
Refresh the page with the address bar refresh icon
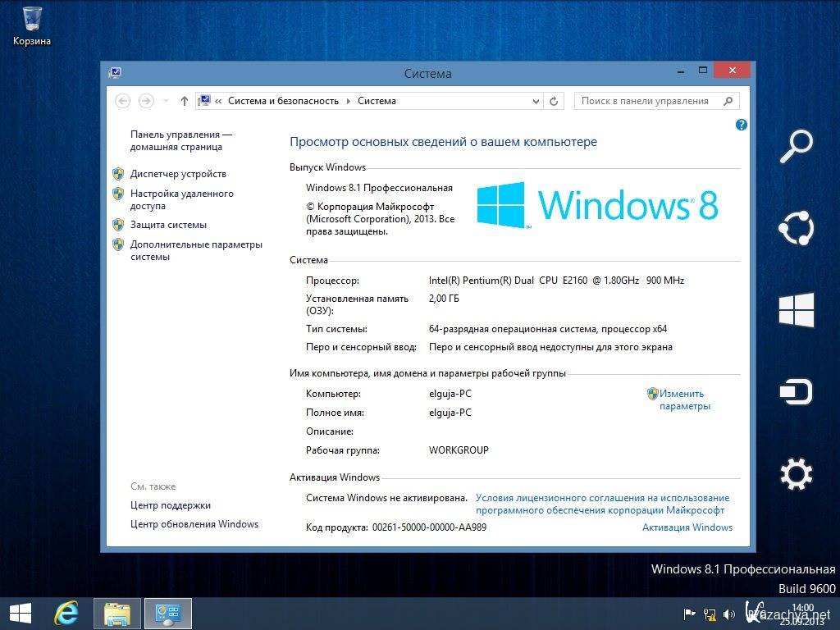click(554, 101)
